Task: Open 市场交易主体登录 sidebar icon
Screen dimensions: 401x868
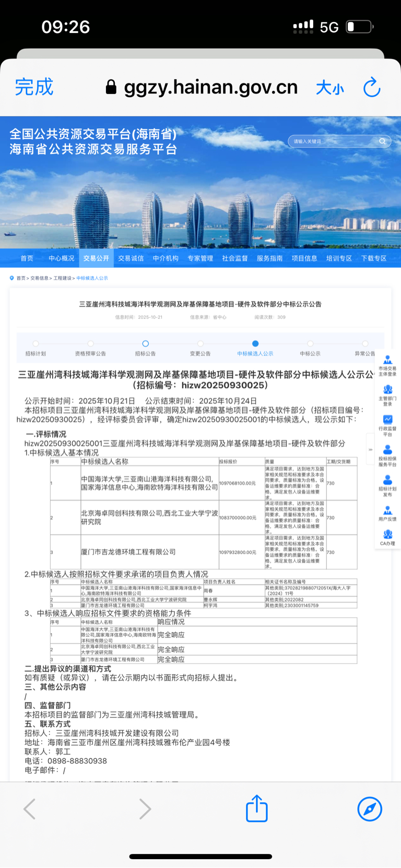Action: point(387,366)
